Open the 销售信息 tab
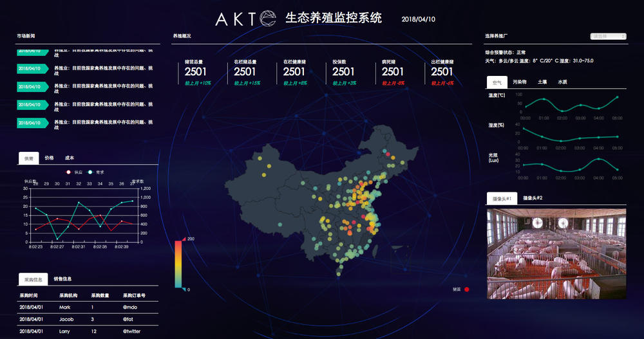Image resolution: width=644 pixels, height=339 pixels. (x=62, y=279)
